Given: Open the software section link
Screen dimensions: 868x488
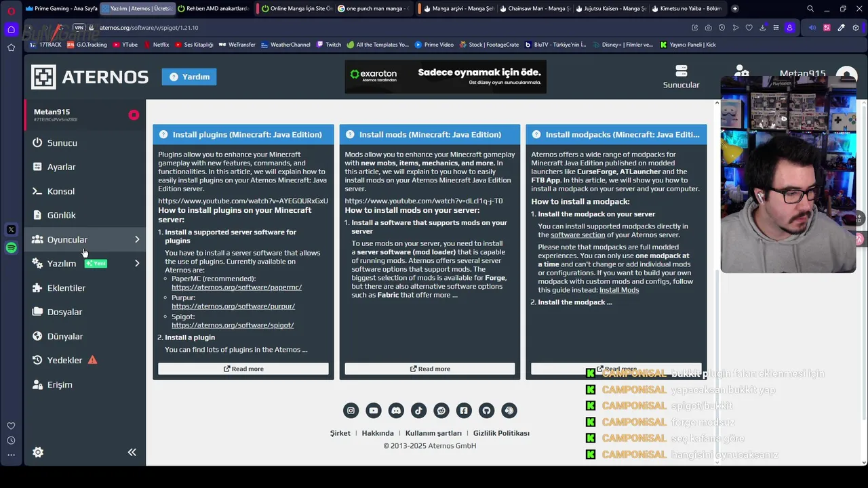Looking at the screenshot, I should click(578, 235).
